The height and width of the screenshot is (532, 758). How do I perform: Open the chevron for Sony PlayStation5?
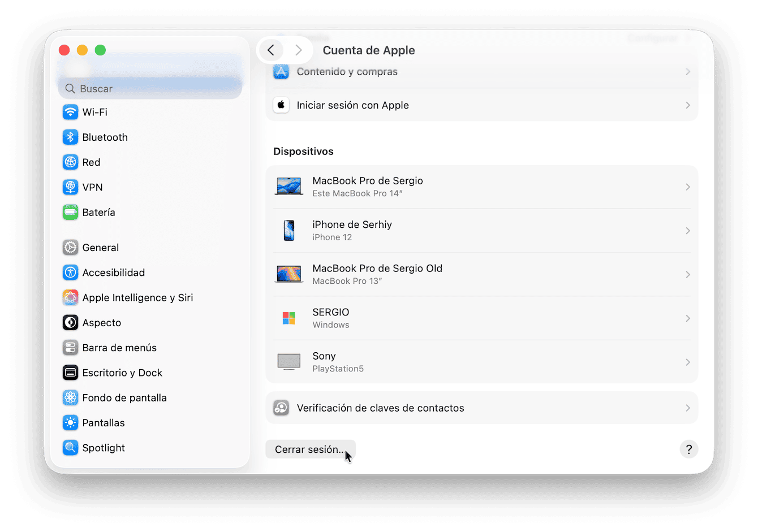688,362
